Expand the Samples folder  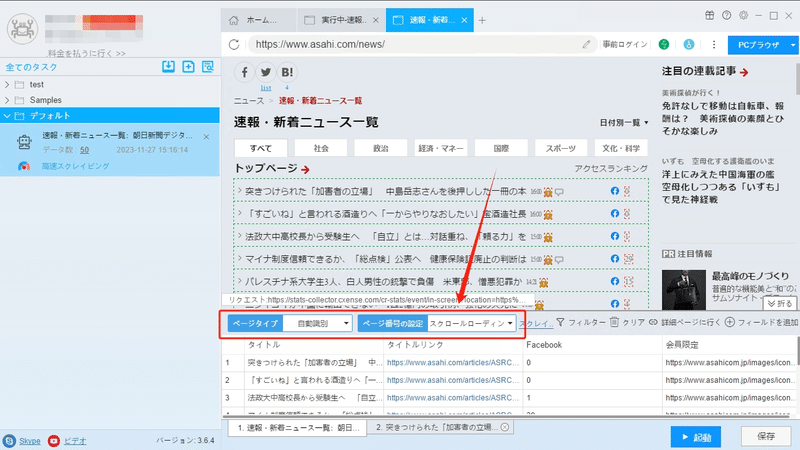coord(7,100)
